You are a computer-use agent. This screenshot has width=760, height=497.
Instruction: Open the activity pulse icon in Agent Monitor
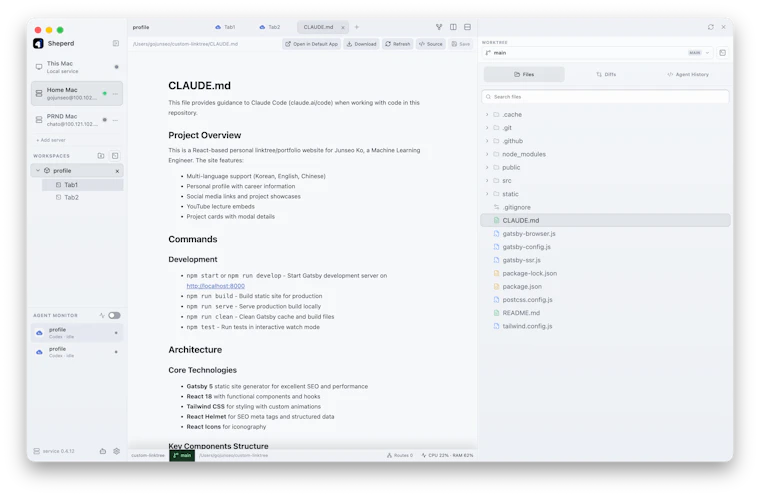(x=102, y=315)
